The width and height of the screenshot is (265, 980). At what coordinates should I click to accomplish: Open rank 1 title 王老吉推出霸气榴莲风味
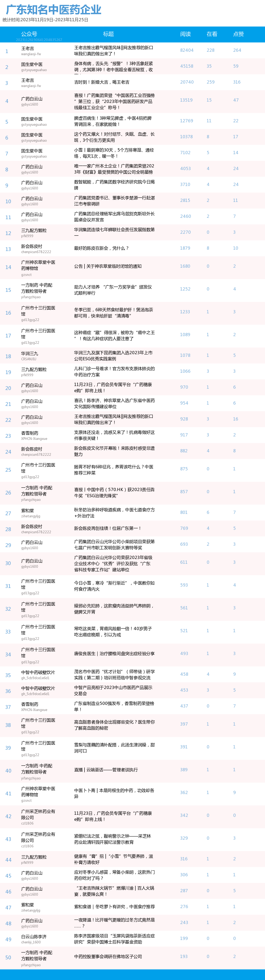(x=114, y=51)
